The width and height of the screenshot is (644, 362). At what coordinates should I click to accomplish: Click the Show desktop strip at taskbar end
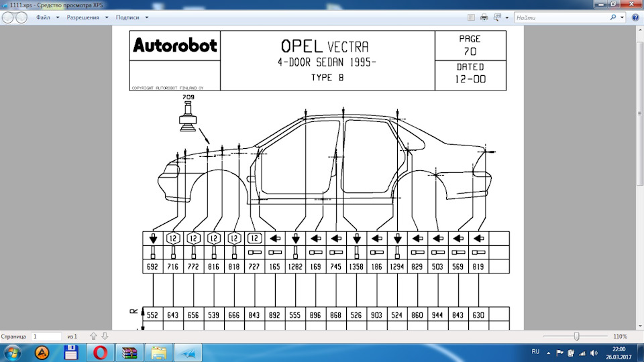641,353
